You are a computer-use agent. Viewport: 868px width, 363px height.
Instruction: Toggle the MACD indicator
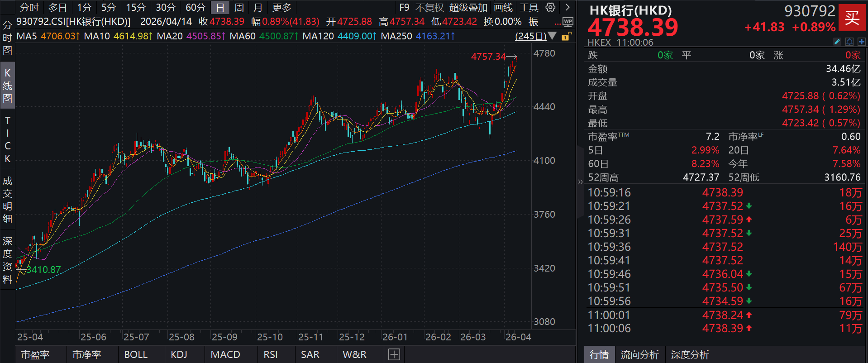(225, 354)
